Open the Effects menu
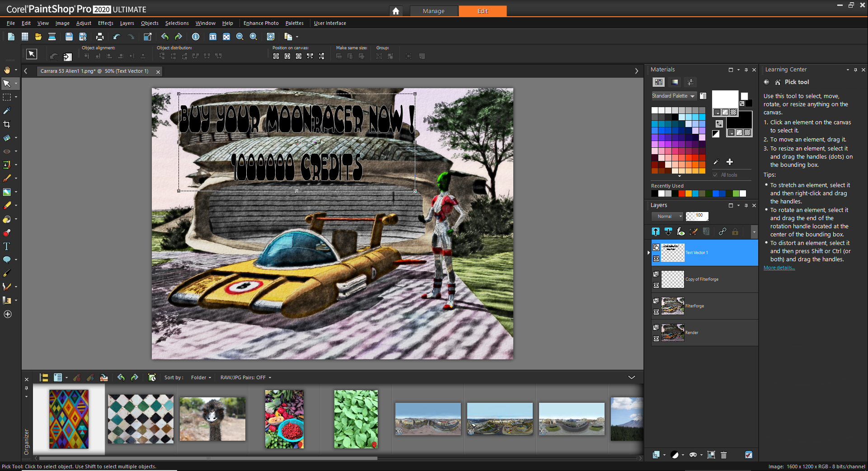The image size is (868, 471). tap(106, 23)
